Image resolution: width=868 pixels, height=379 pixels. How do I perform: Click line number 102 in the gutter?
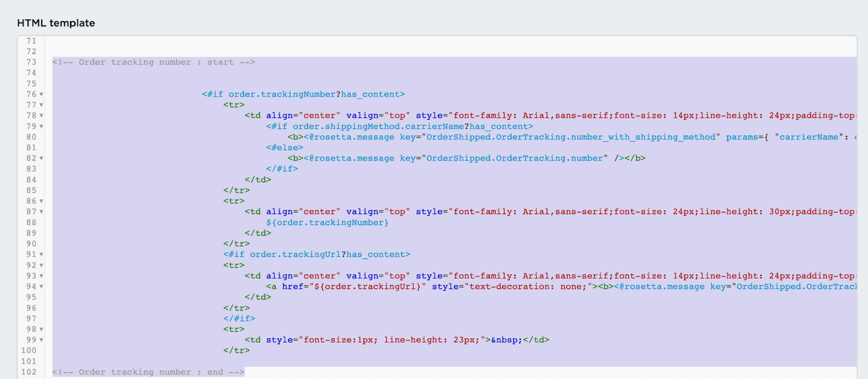(29, 372)
